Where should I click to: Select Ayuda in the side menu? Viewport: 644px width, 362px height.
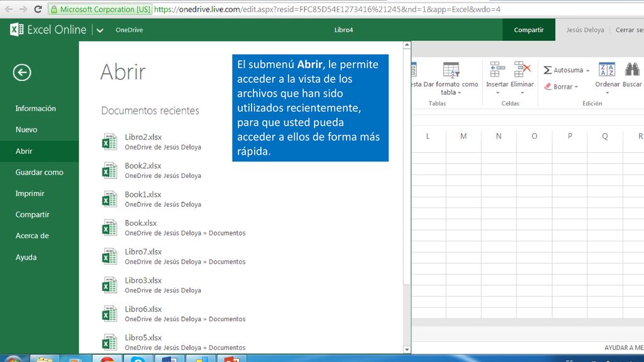pyautogui.click(x=26, y=257)
